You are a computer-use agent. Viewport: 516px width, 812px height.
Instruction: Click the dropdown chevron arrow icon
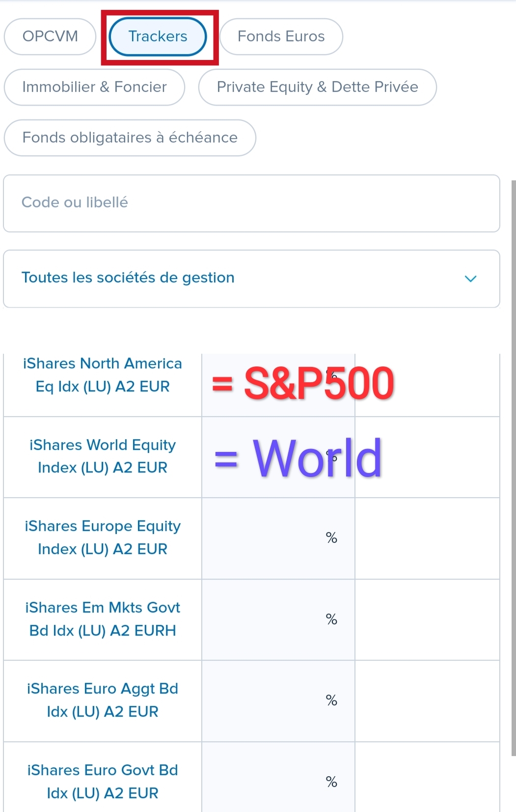[470, 279]
